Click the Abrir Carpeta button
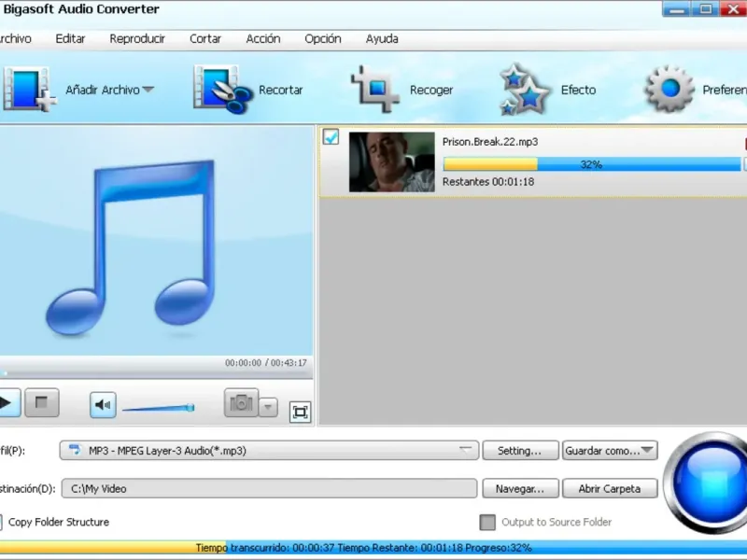The height and width of the screenshot is (560, 747). coord(610,488)
